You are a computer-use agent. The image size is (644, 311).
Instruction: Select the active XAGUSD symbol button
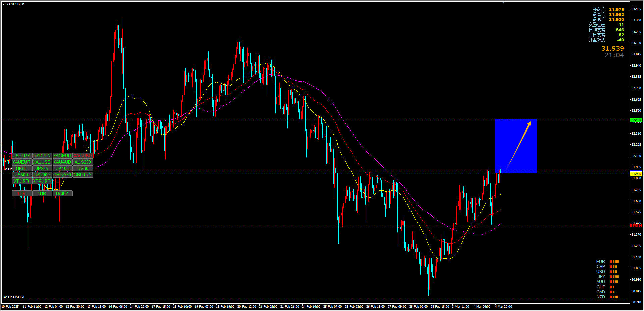coord(83,156)
